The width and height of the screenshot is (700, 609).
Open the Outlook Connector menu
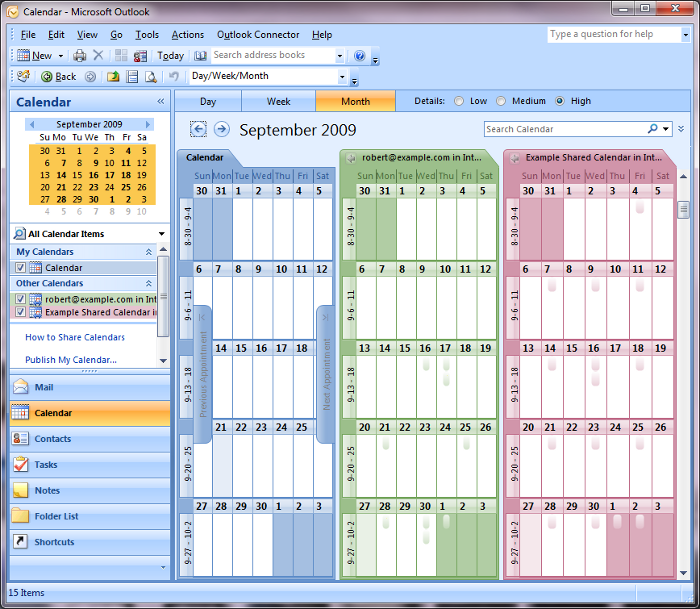[x=258, y=35]
